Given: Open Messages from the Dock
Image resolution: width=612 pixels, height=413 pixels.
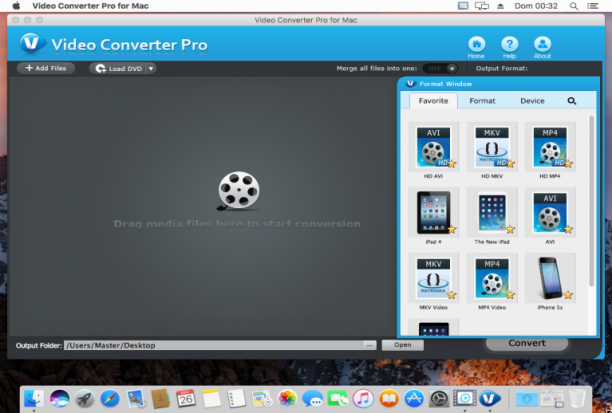Looking at the screenshot, I should (313, 399).
